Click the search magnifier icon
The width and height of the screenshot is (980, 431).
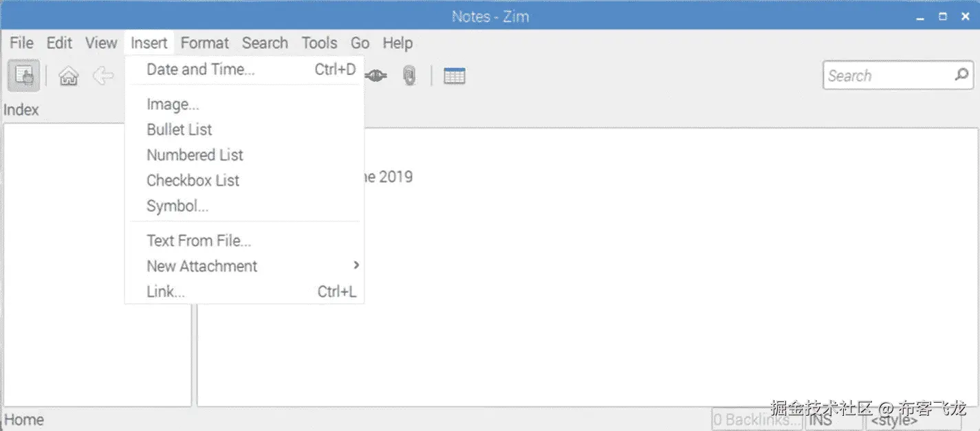pyautogui.click(x=961, y=75)
